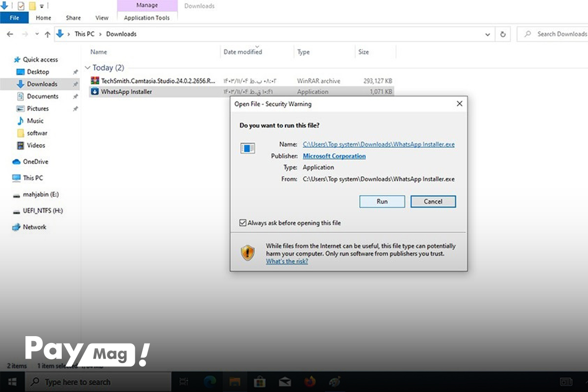This screenshot has height=392, width=588.
Task: Go up one folder level
Action: (48, 34)
